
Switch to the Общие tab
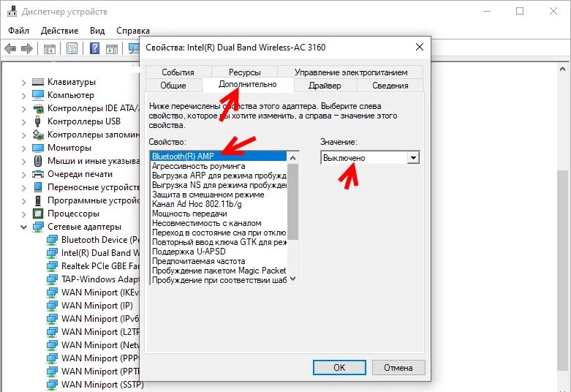173,86
